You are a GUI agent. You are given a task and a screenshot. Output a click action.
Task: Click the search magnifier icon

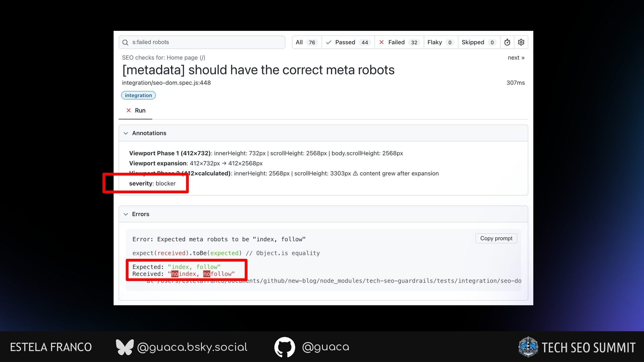click(125, 43)
